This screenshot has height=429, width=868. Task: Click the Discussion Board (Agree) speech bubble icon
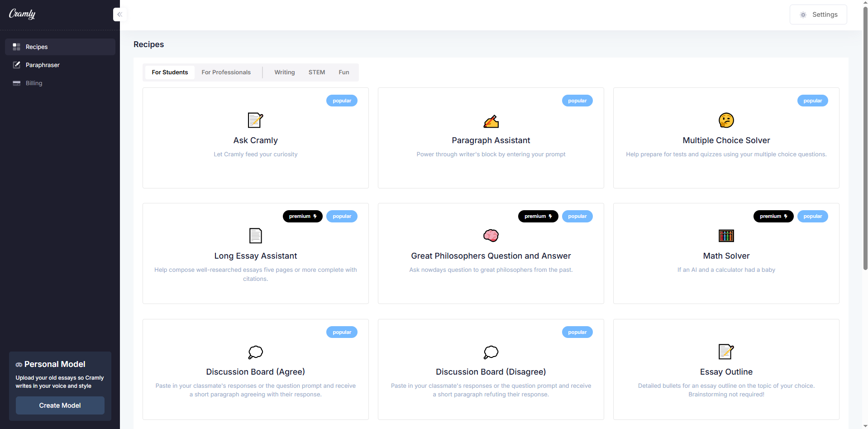(255, 352)
